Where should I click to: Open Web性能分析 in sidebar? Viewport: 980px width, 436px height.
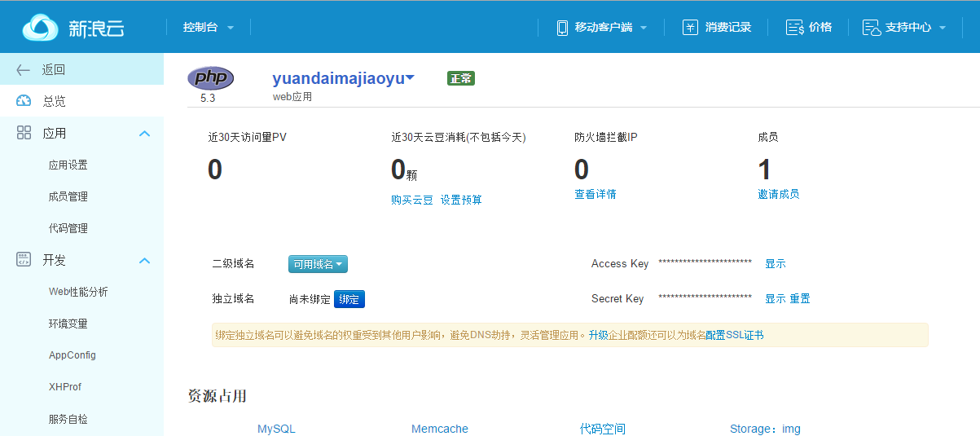click(78, 292)
